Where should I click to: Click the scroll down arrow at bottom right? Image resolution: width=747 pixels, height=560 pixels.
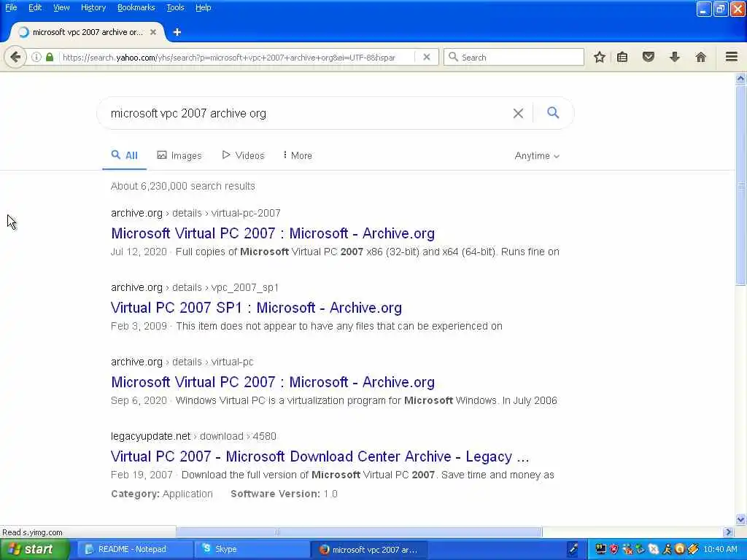coord(740,519)
